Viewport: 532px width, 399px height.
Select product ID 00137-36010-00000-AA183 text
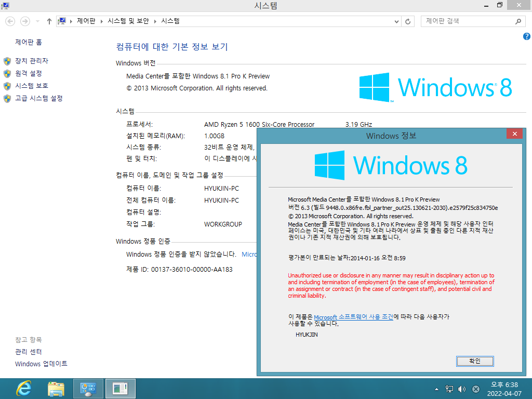point(192,270)
